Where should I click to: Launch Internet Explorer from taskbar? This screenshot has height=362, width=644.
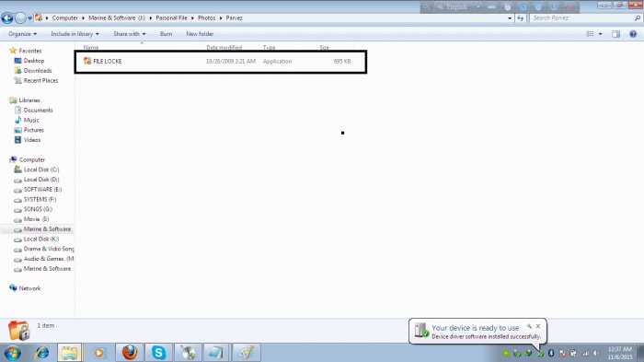41,353
